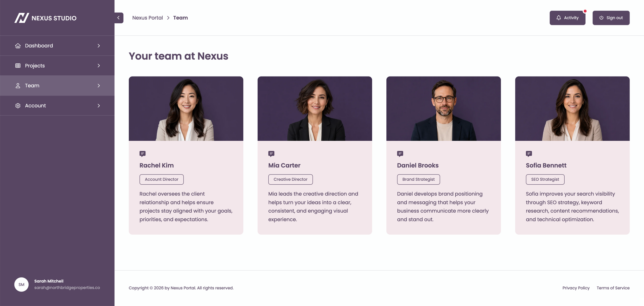Open the Terms of Service link

613,288
